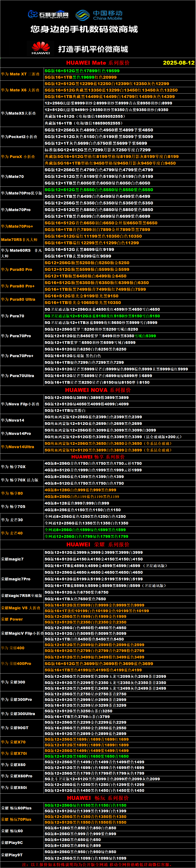Click the 华为 畅享80 model cell
This screenshot has height=868, width=196.
click(x=22, y=493)
